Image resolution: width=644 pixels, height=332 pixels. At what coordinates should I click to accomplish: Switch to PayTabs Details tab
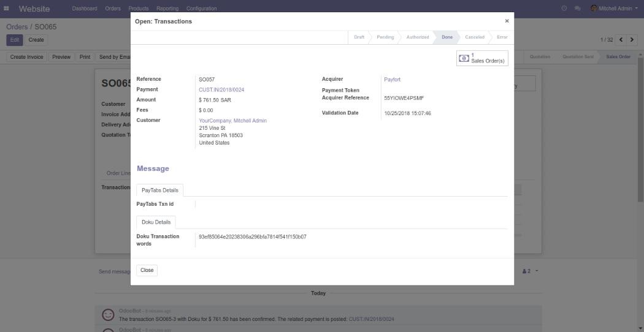point(159,191)
